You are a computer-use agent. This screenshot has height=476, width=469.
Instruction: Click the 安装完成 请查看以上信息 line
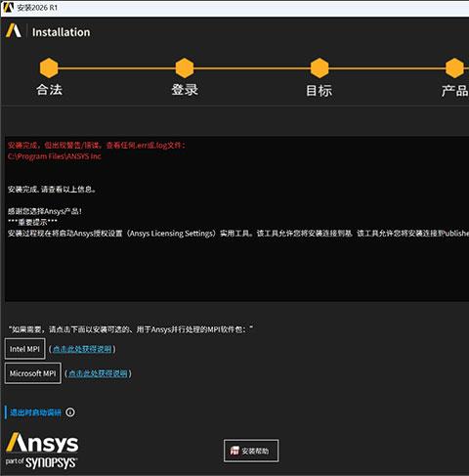(52, 190)
